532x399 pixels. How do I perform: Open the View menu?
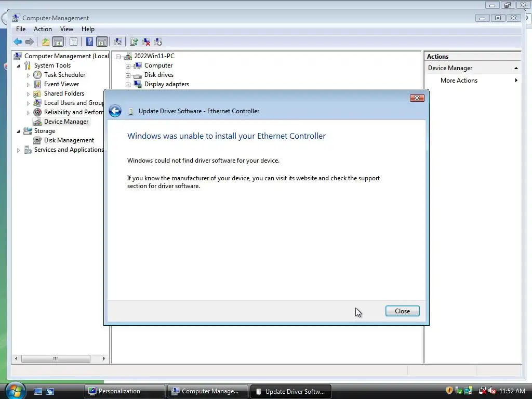[66, 29]
